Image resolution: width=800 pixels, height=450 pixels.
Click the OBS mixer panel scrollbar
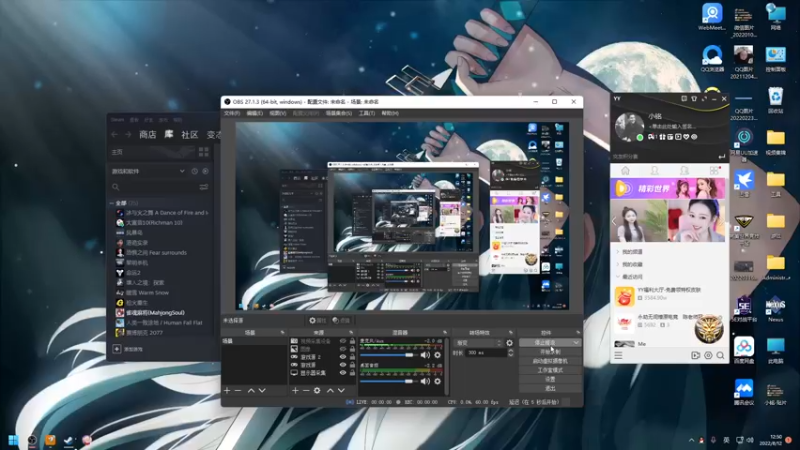(x=447, y=366)
